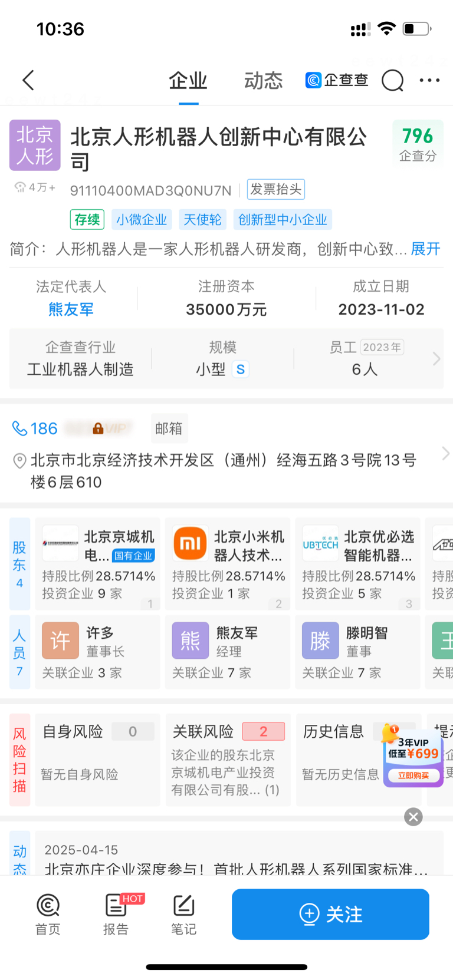Tap the 国有企业 badge
Viewport: 453px width, 980px height.
click(x=133, y=556)
